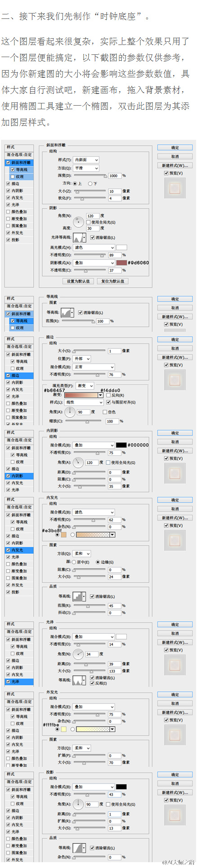Image resolution: width=197 pixels, height=868 pixels.
Task: Toggle 反相 checkbox in 光泽 panel
Action: coord(93,683)
